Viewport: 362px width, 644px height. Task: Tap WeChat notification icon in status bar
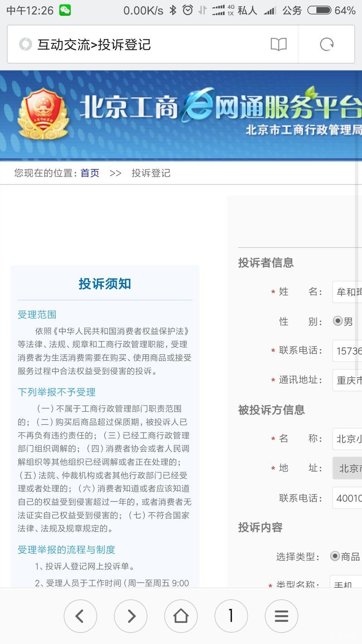pyautogui.click(x=65, y=10)
